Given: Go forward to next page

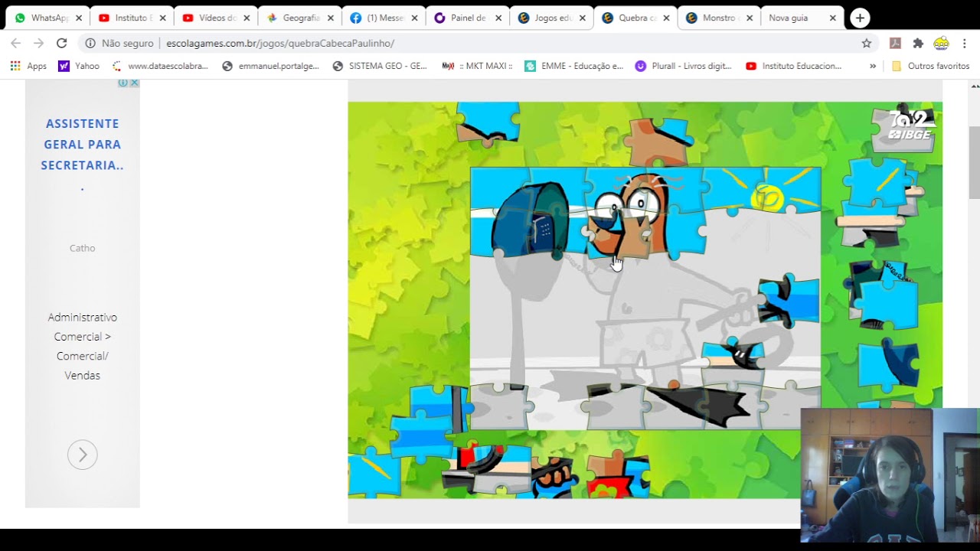Looking at the screenshot, I should [x=39, y=44].
